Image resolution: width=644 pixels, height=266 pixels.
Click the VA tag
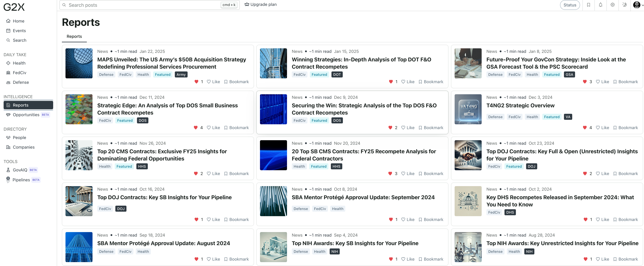tap(568, 117)
